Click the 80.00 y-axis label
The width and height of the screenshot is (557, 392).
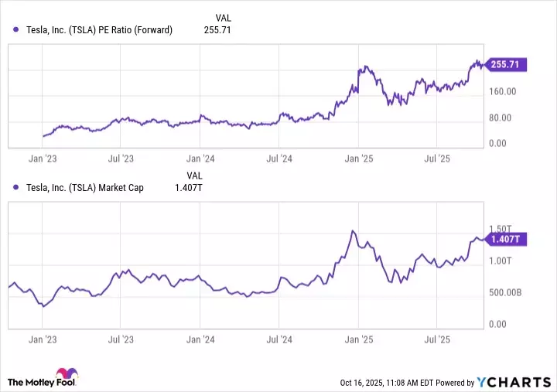[501, 118]
